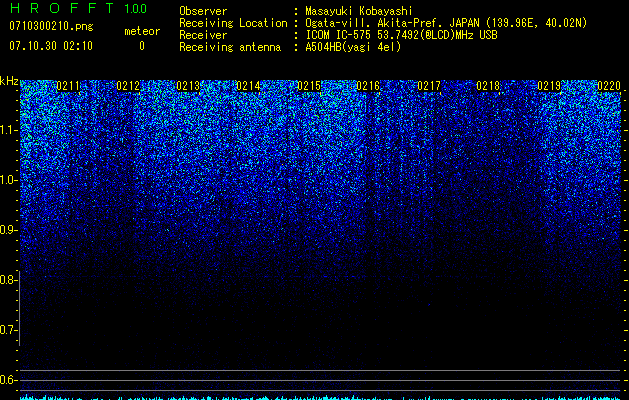Click the meteor count value 0
The width and height of the screenshot is (629, 400).
(x=142, y=46)
